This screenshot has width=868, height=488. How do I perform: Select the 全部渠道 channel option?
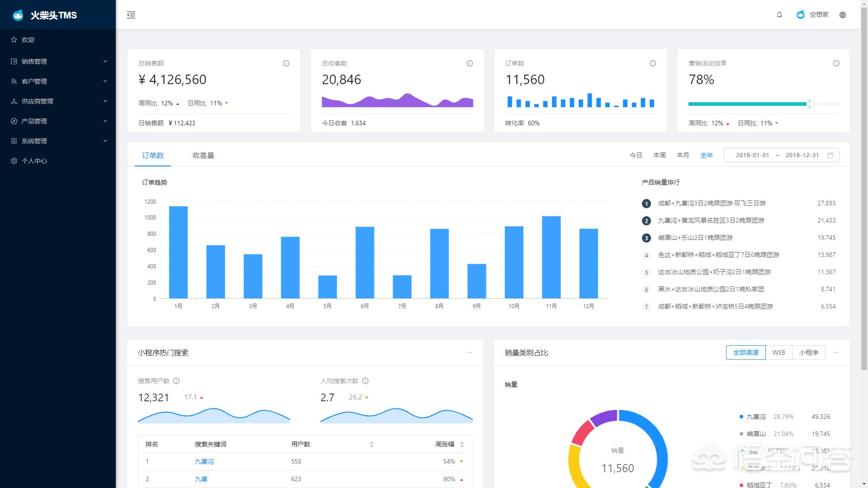point(745,352)
